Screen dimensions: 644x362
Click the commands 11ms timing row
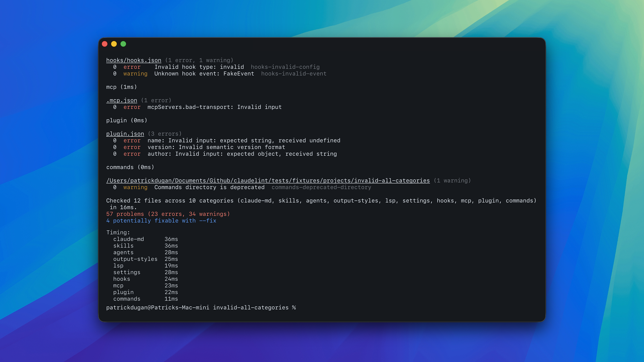pyautogui.click(x=146, y=299)
